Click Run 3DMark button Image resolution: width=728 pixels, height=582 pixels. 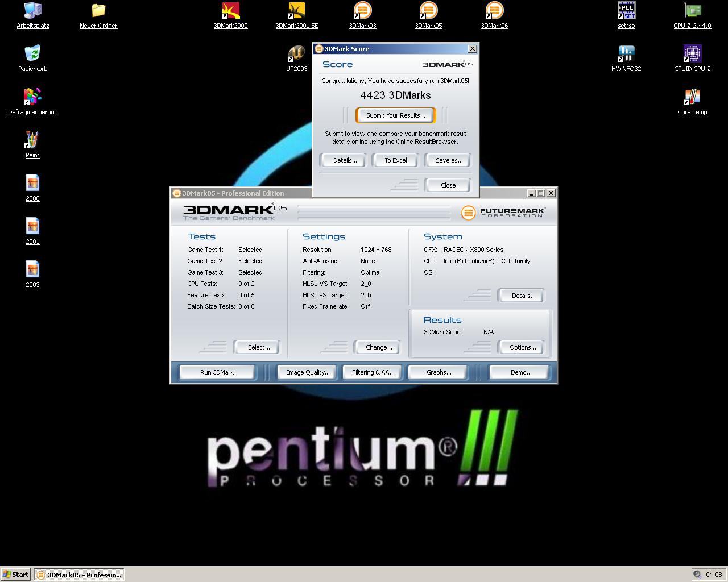coord(217,372)
